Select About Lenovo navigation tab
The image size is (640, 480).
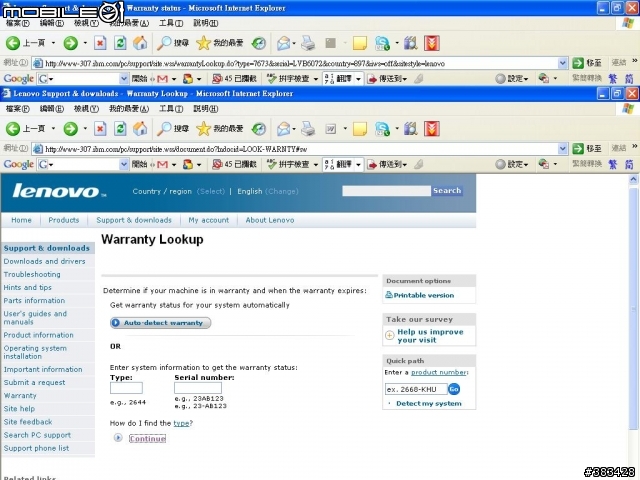click(x=270, y=220)
